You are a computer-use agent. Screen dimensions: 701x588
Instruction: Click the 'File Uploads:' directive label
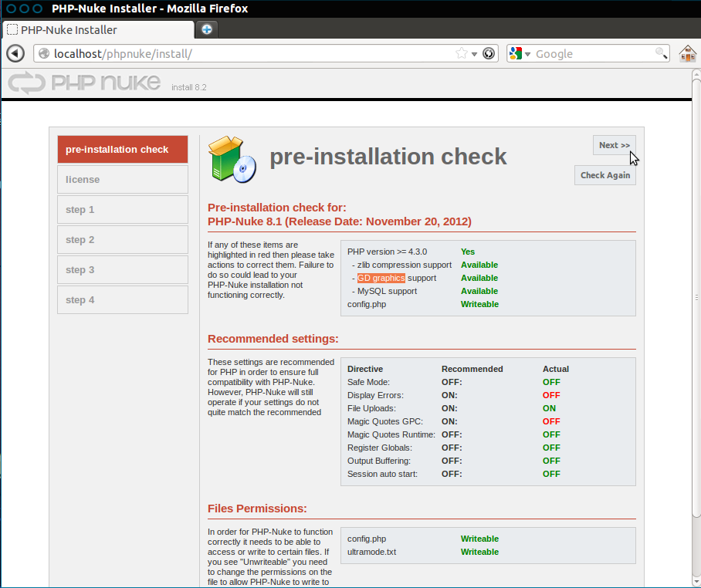click(371, 408)
